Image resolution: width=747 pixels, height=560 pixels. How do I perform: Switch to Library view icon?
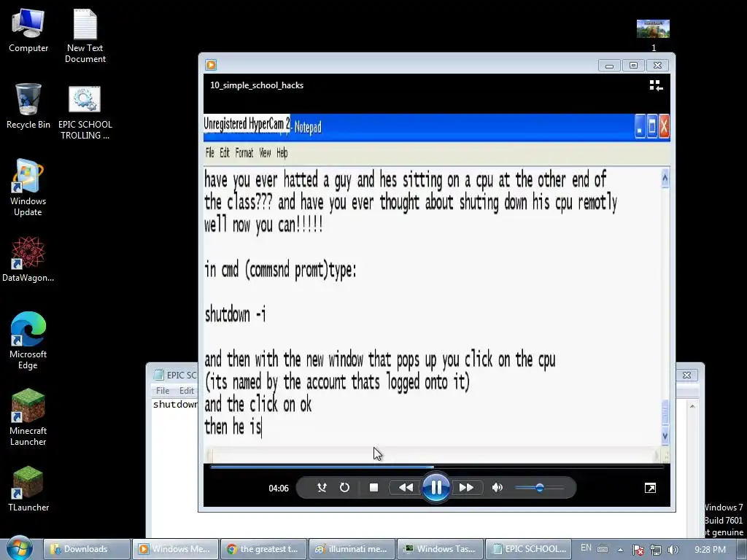pyautogui.click(x=656, y=85)
